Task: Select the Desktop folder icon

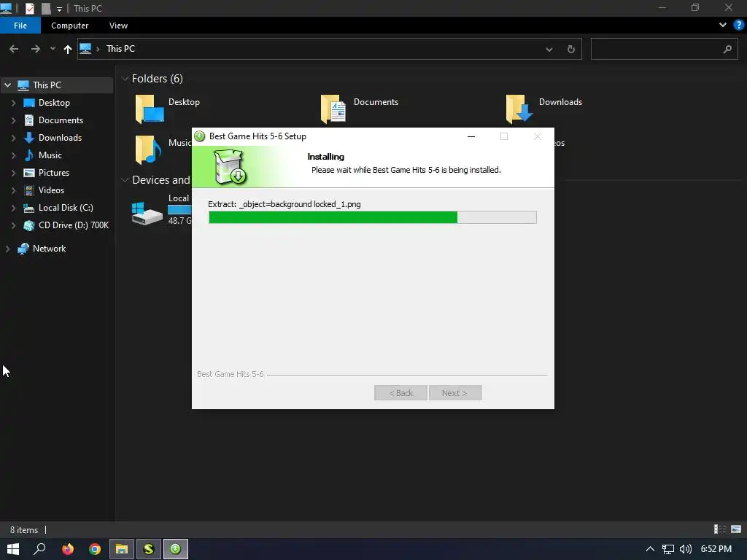Action: tap(150, 109)
